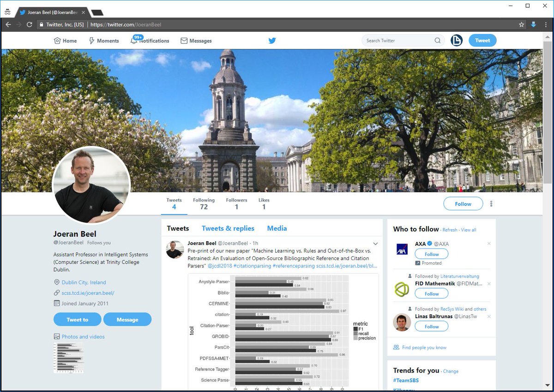Screen dimensions: 554x392
Task: Open the Chrome menu (three dots)
Action: point(546,24)
